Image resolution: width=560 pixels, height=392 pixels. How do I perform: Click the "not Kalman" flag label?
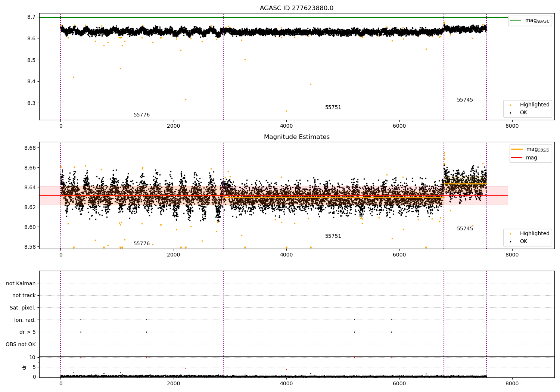coord(21,283)
